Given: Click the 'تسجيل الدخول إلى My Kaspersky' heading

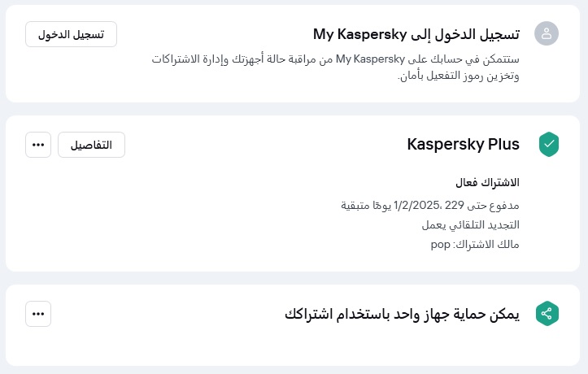Looking at the screenshot, I should (x=416, y=34).
